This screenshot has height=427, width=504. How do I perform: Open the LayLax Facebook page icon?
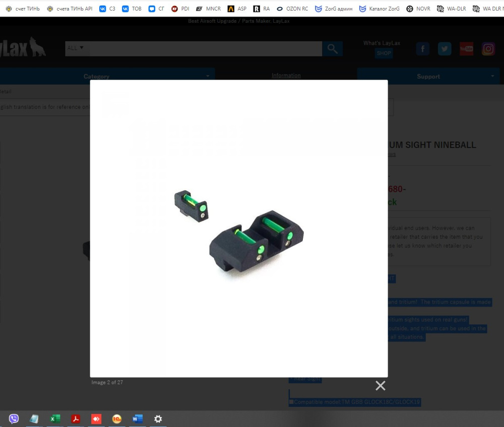click(x=423, y=49)
